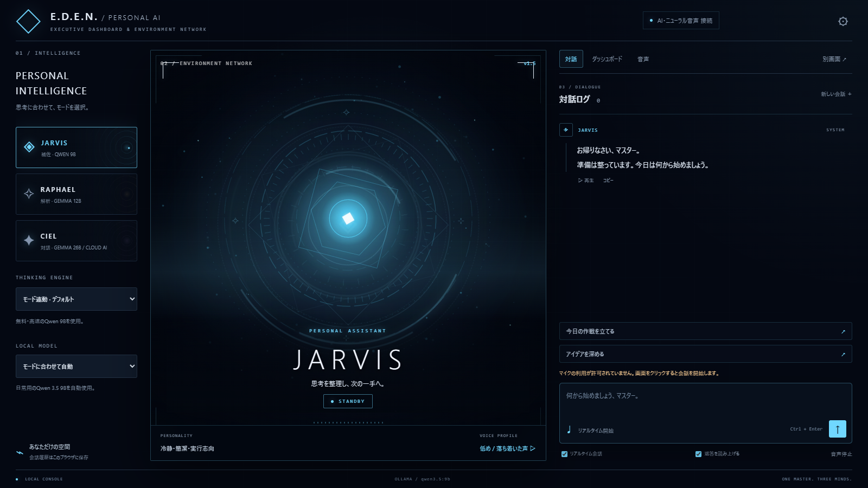
Task: Select the CIEL assistant card
Action: 76,241
